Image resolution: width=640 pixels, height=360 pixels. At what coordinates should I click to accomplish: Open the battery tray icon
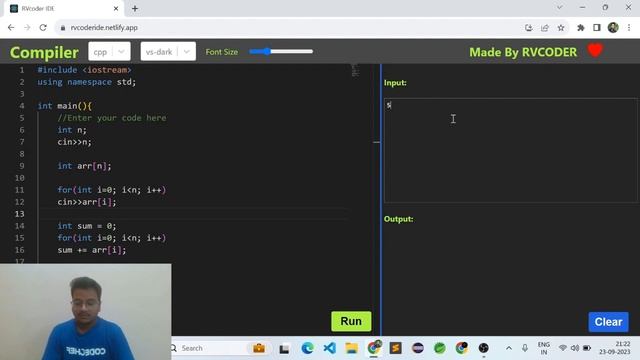point(587,348)
